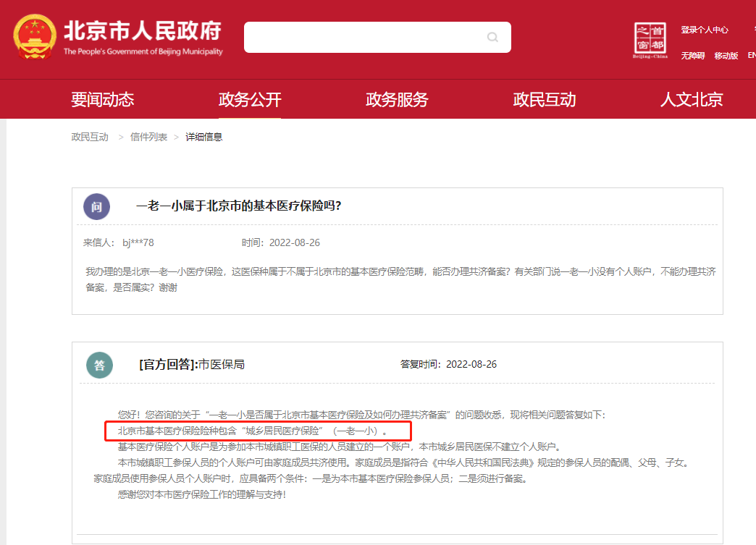Navigate to 人文北京 tab
Screen dimensions: 756x545
[691, 100]
